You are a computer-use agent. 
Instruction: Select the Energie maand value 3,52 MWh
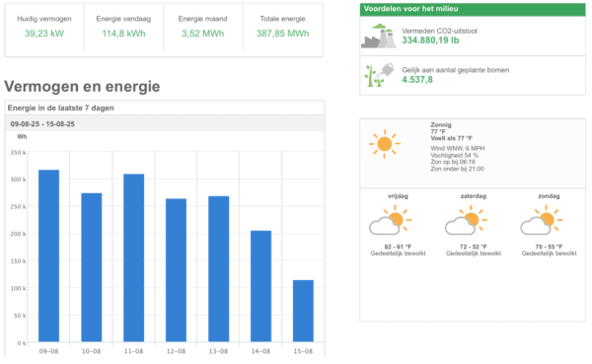click(x=202, y=34)
